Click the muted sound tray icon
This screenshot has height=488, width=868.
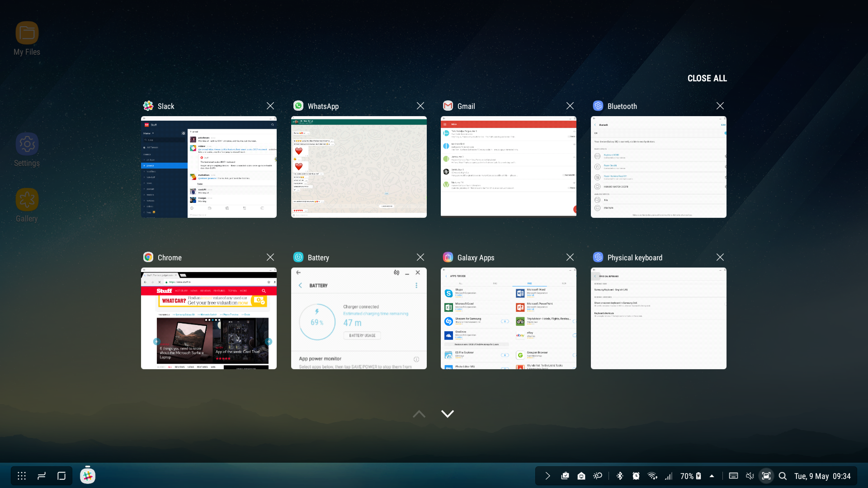pos(750,476)
